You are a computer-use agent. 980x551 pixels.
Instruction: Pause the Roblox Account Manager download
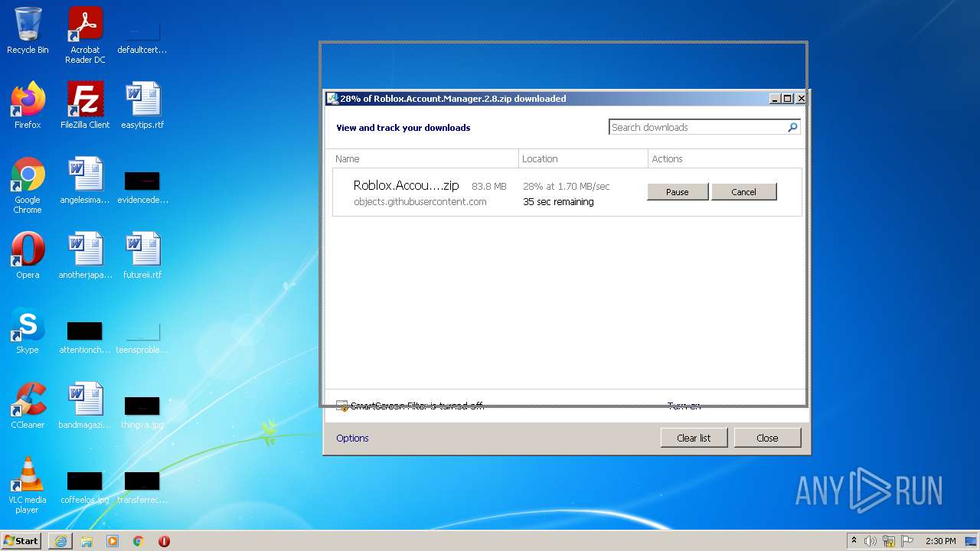(678, 192)
